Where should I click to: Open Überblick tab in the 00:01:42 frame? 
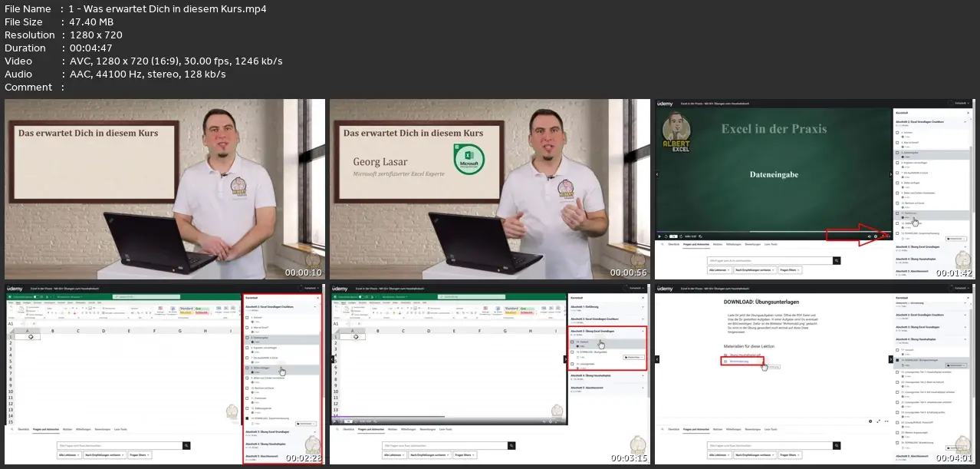(x=674, y=244)
